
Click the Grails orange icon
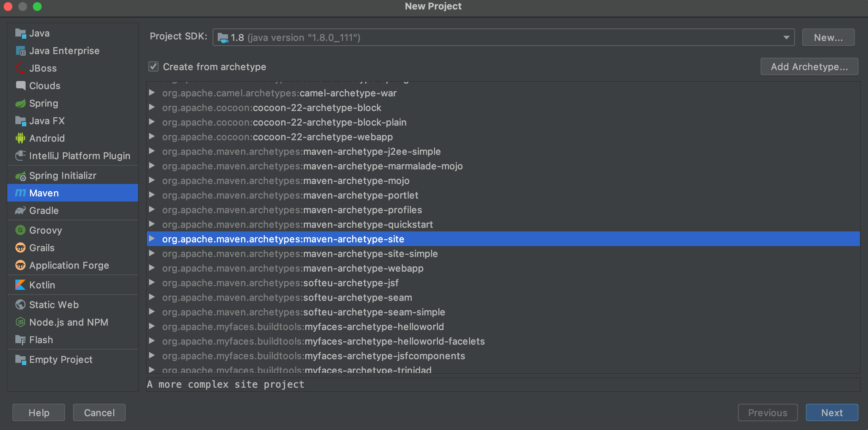pyautogui.click(x=20, y=248)
